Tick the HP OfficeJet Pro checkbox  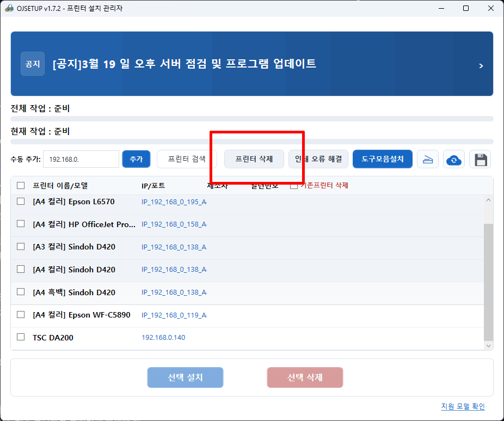[21, 224]
